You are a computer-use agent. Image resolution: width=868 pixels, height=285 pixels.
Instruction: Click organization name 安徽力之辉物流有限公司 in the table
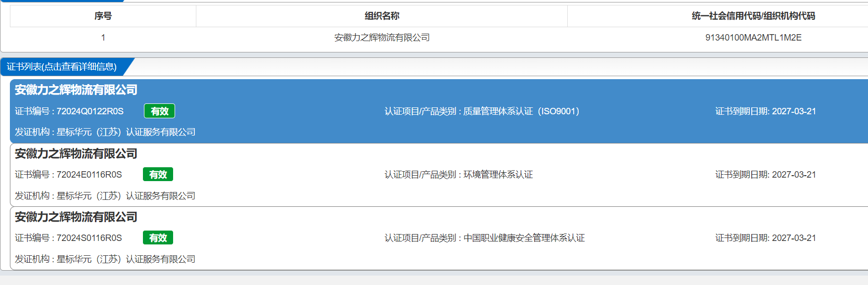[382, 38]
